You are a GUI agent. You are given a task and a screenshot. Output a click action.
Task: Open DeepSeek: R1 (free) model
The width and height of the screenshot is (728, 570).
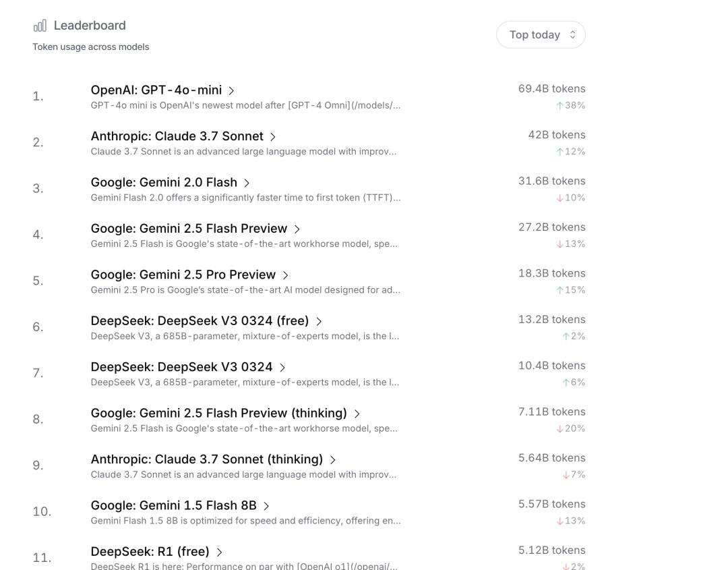[150, 552]
